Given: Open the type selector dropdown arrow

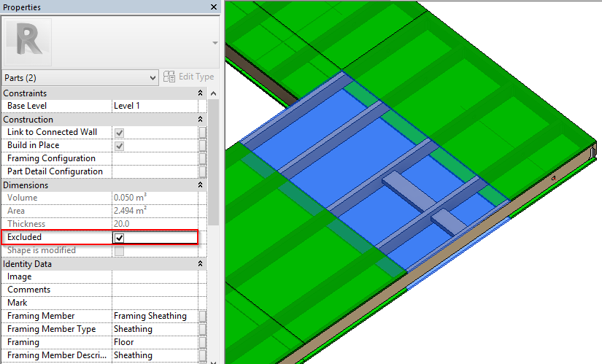Looking at the screenshot, I should tap(215, 43).
